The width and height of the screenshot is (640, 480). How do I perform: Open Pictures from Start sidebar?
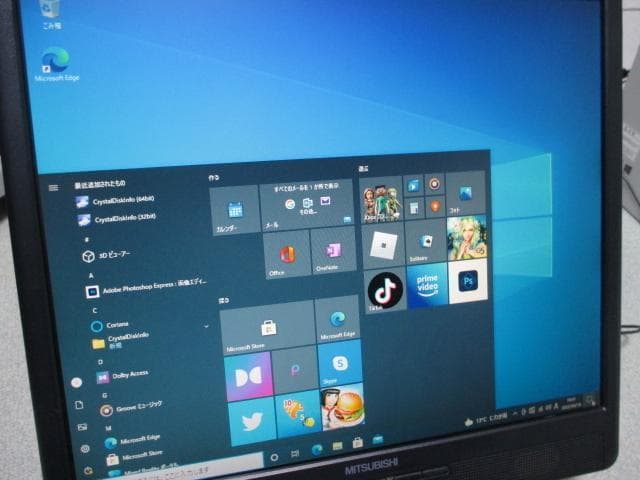click(82, 427)
